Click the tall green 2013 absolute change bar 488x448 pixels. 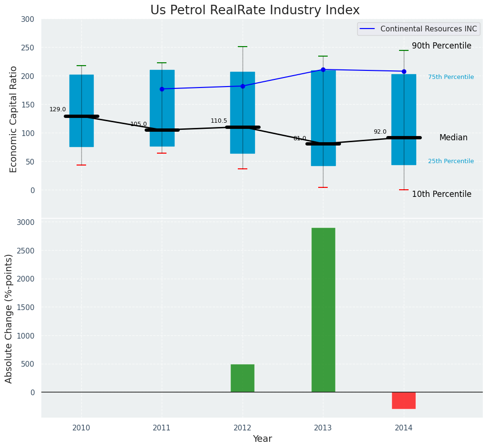click(323, 310)
